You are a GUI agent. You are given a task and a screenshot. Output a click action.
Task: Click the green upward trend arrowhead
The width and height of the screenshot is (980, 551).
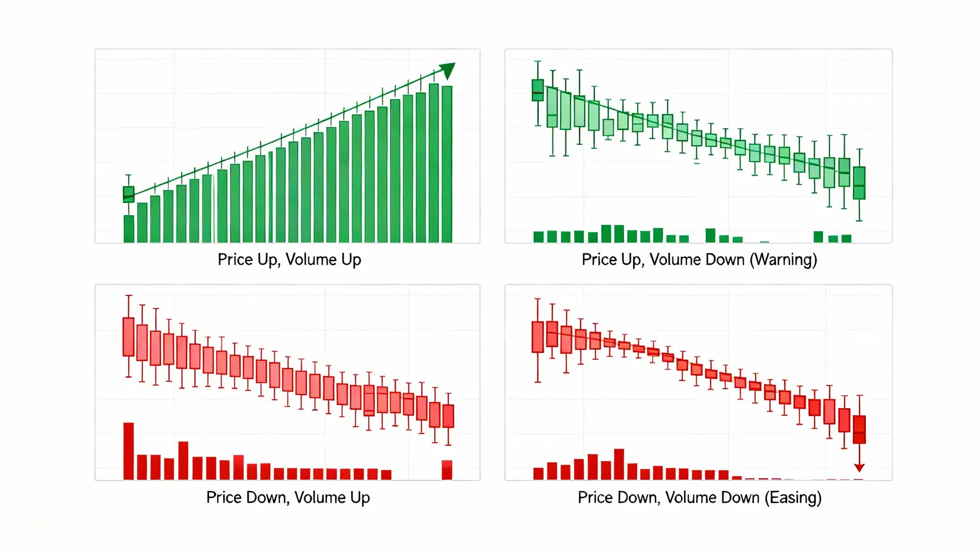448,70
